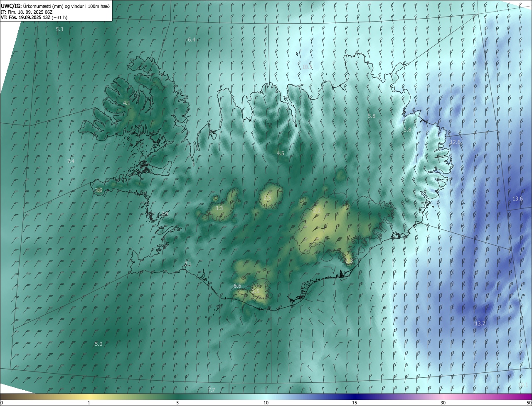Click the 13.7 value label on the map
Viewport: 532px width, 406px height.
coord(480,323)
